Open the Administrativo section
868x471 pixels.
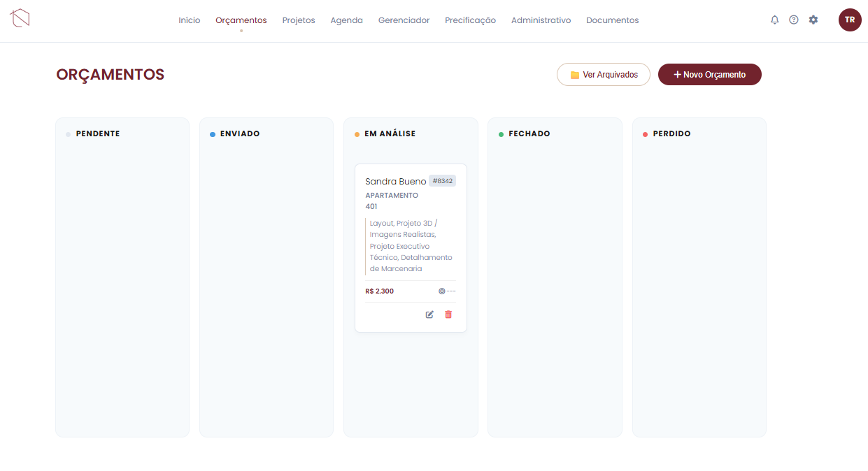541,20
